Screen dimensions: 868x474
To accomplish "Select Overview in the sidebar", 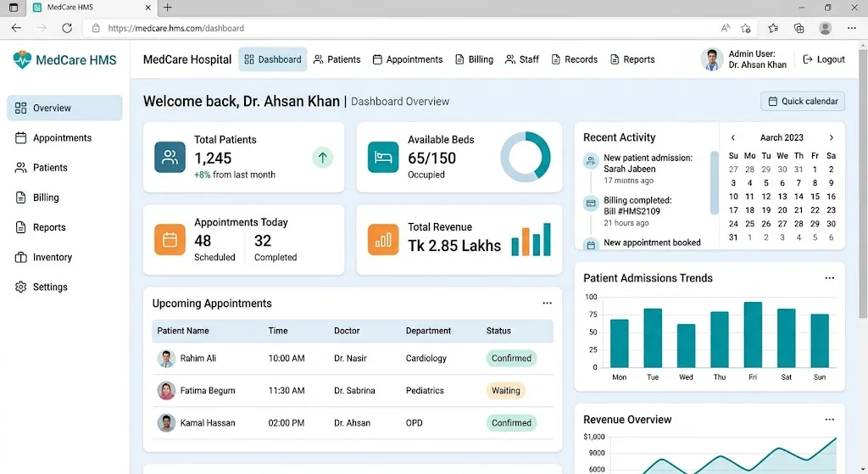I will 64,108.
